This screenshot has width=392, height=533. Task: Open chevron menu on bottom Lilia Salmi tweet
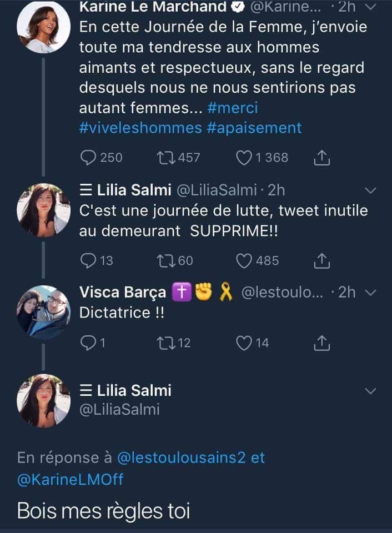(x=371, y=391)
